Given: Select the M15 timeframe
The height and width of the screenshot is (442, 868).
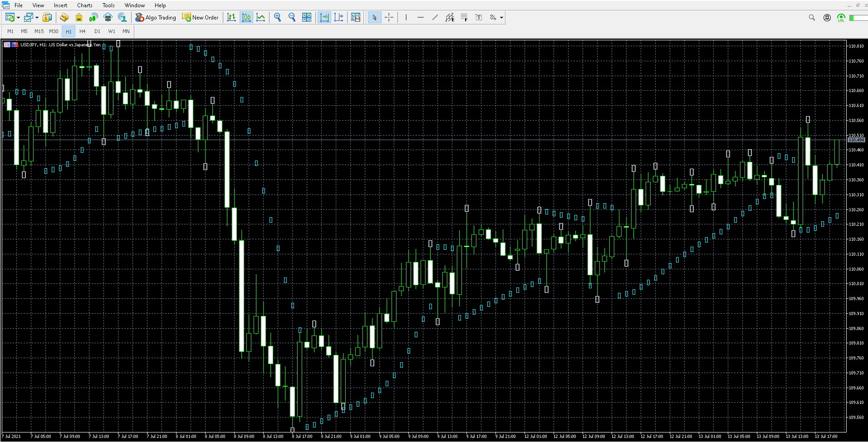Looking at the screenshot, I should click(x=39, y=31).
